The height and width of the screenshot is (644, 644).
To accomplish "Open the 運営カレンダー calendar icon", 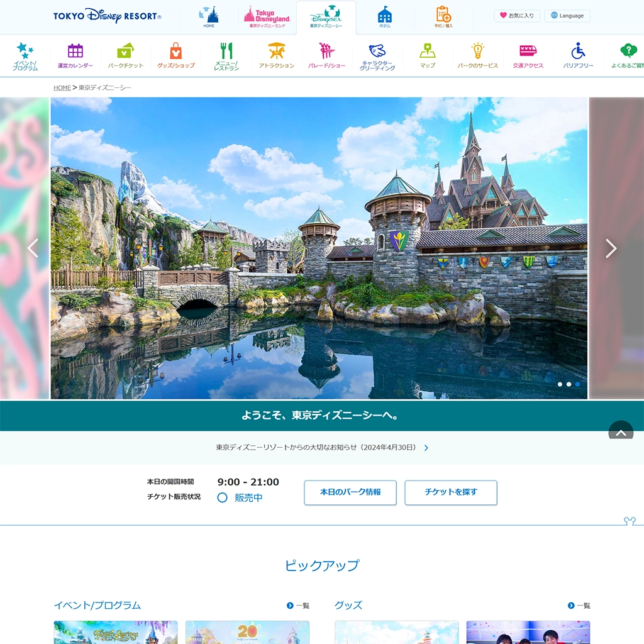I will point(75,56).
